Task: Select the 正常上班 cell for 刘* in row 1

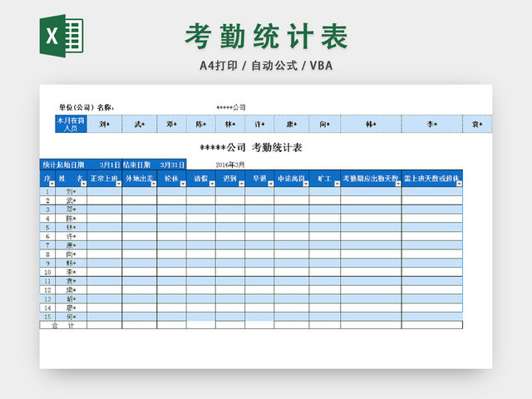Action: point(105,192)
